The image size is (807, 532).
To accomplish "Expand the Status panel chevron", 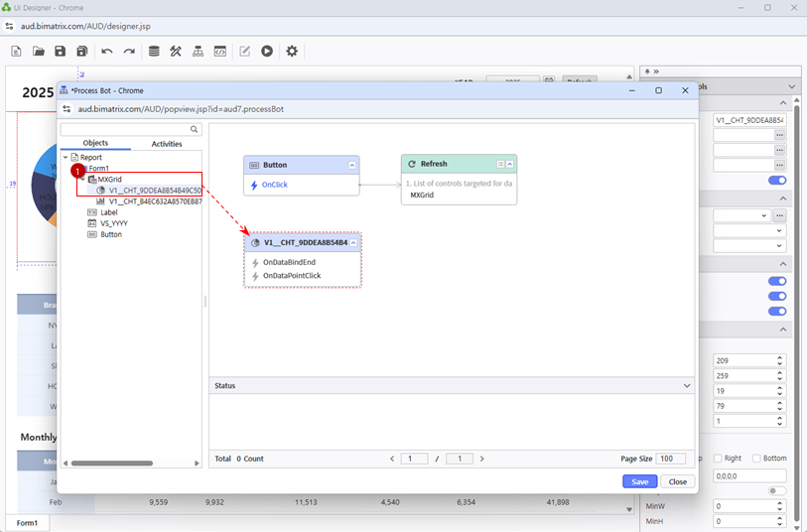I will (x=687, y=385).
